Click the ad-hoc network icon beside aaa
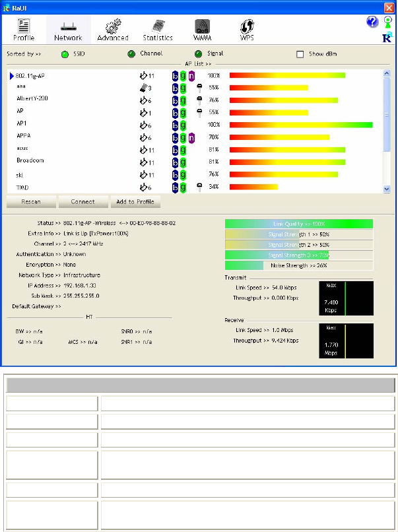Viewport: 398px width, 532px height. click(144, 88)
